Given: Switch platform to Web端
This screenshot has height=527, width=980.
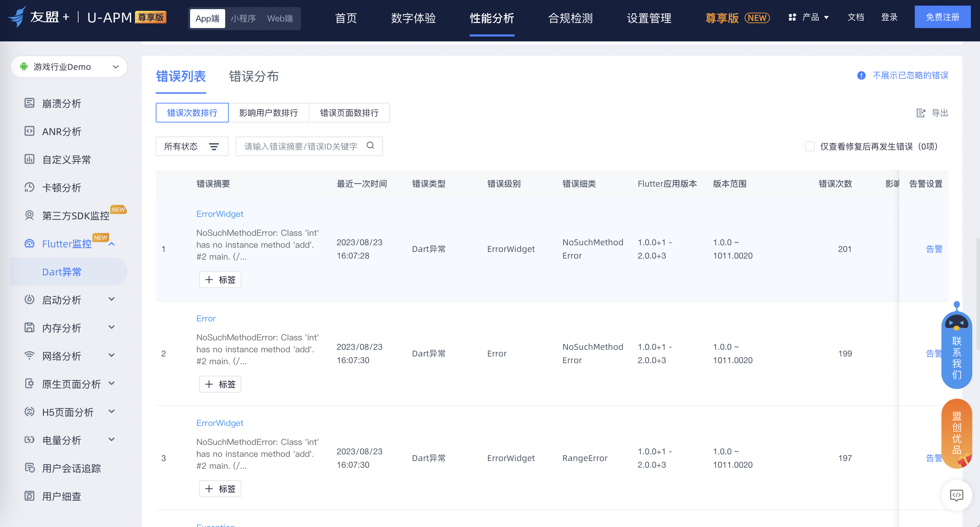Looking at the screenshot, I should coord(280,18).
